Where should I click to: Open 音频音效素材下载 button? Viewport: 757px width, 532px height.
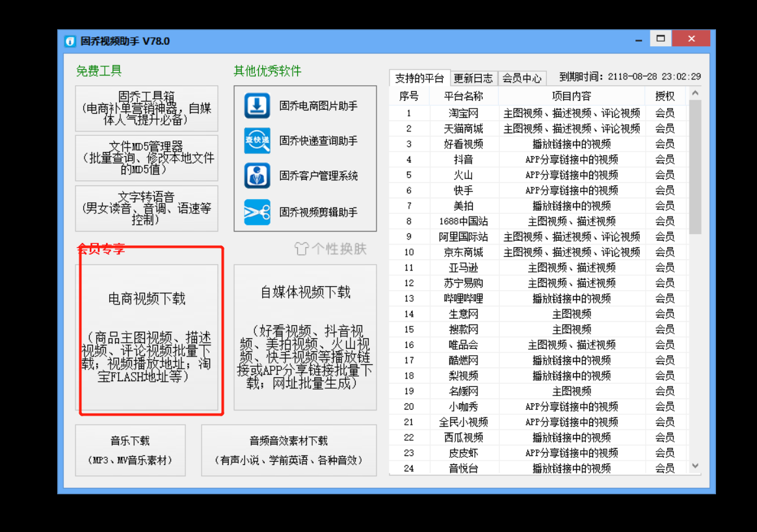(x=289, y=451)
